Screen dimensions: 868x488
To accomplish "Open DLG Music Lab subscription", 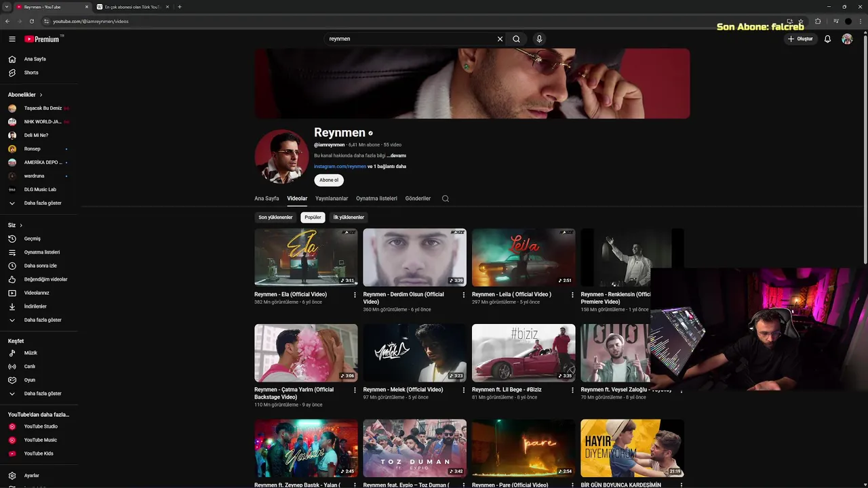I will coord(39,190).
